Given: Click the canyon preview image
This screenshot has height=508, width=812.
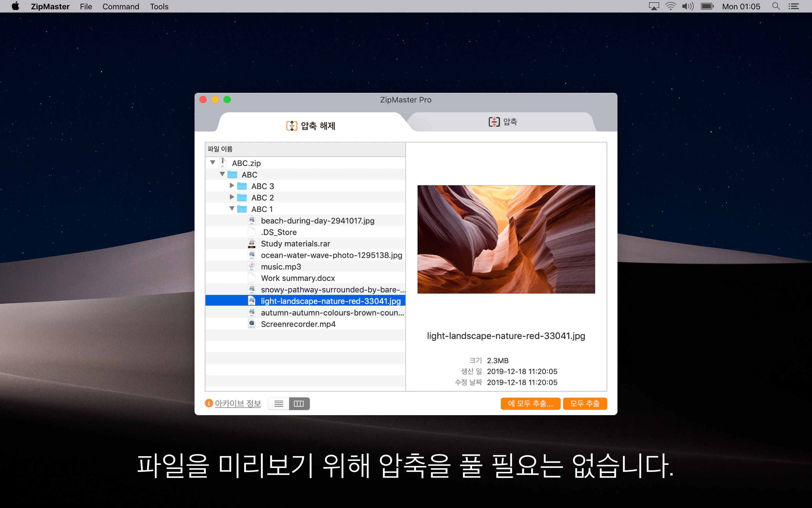Looking at the screenshot, I should 506,239.
